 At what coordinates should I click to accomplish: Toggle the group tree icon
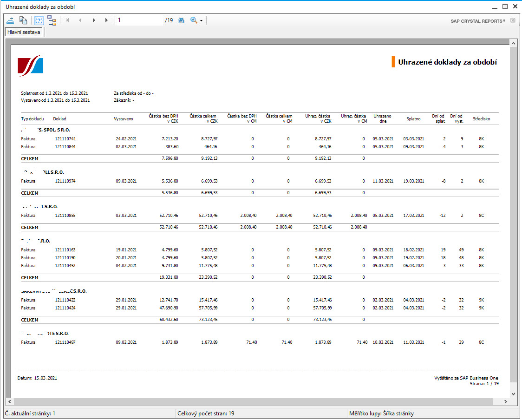pyautogui.click(x=52, y=20)
